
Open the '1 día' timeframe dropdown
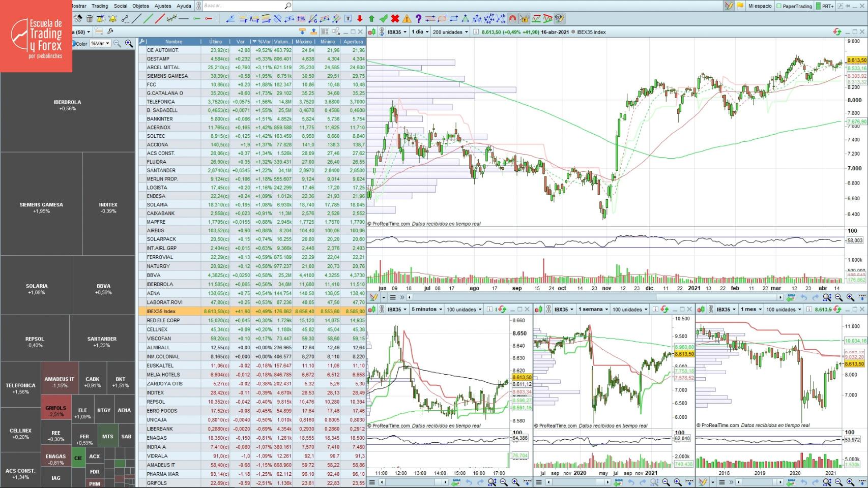tap(420, 32)
